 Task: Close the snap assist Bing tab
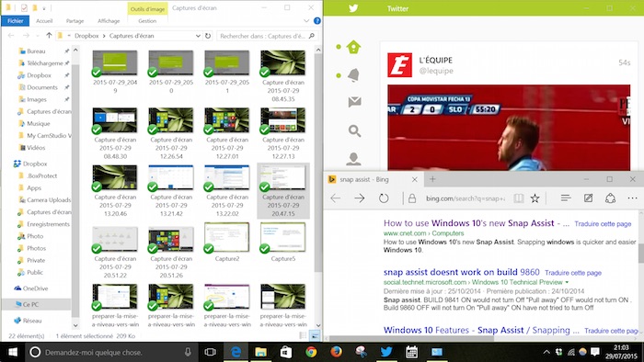[414, 179]
